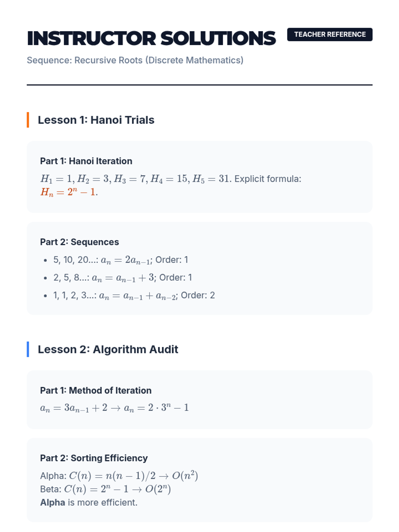399x532 pixels.
Task: Click the TEACHER REFERENCE badge
Action: [x=330, y=35]
